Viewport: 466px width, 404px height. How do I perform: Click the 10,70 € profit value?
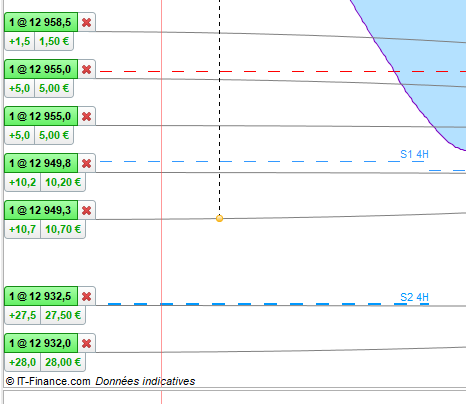point(63,229)
